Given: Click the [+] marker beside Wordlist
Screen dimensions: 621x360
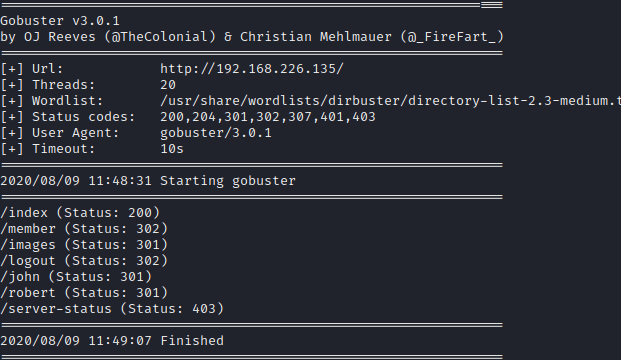Looking at the screenshot, I should point(12,101).
